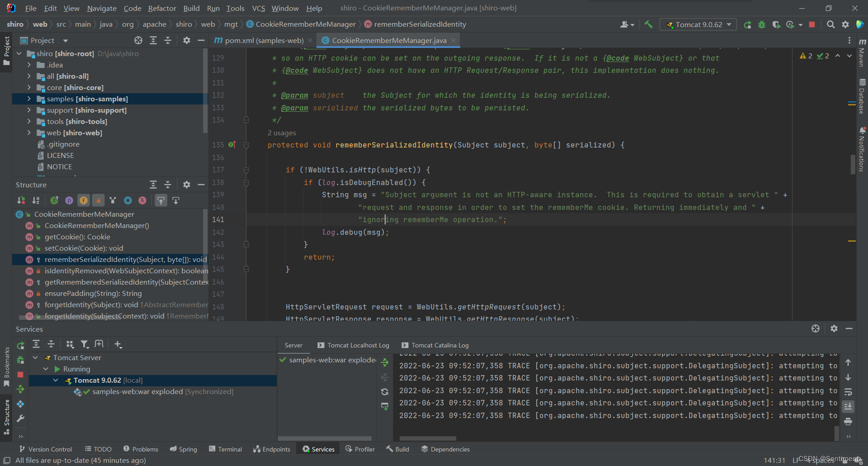Open Services in new tab
This screenshot has width=868, height=466.
[99, 344]
